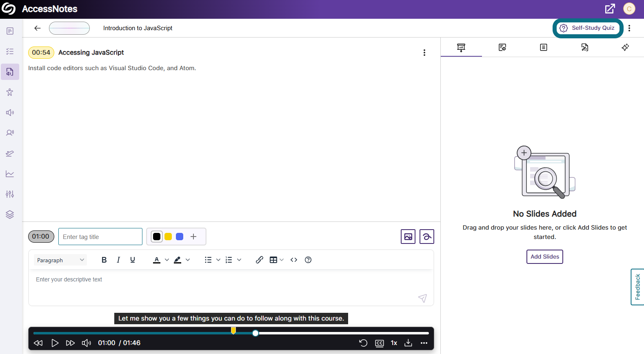Screen dimensions: 644x354
Task: Open the analytics chart icon in sidebar
Action: tap(10, 174)
